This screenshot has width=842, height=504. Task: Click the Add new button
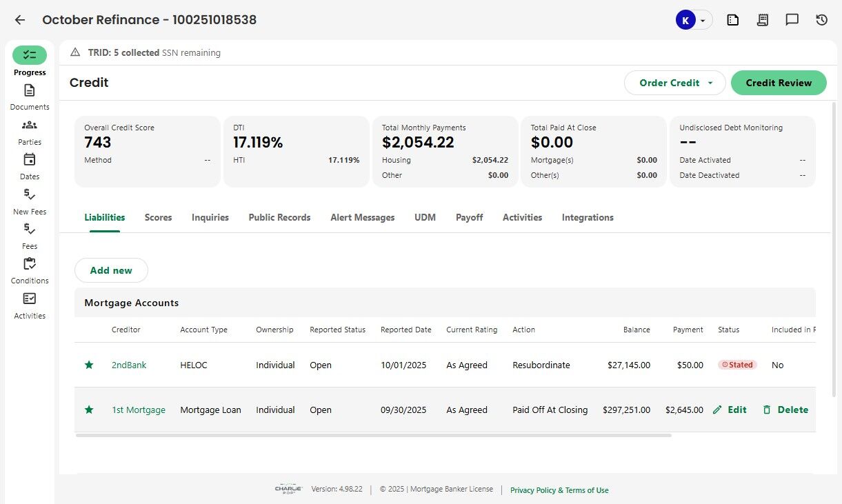[x=111, y=270]
